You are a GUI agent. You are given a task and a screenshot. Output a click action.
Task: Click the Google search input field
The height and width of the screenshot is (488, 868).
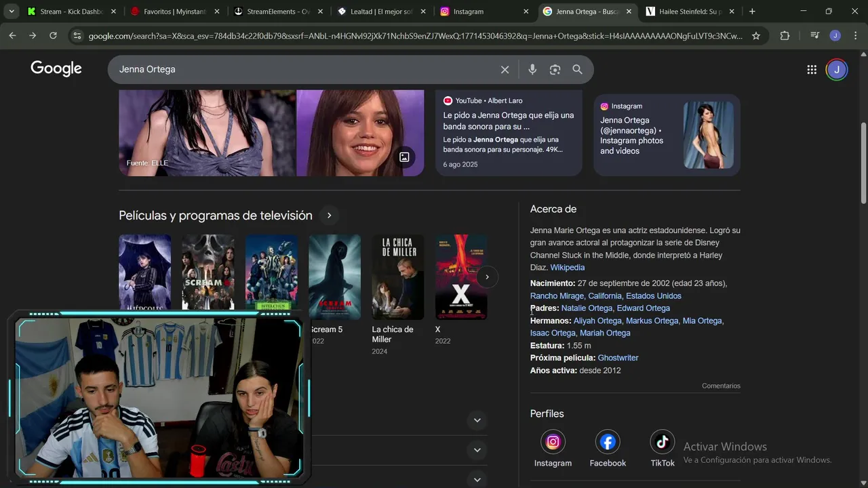[x=305, y=69]
